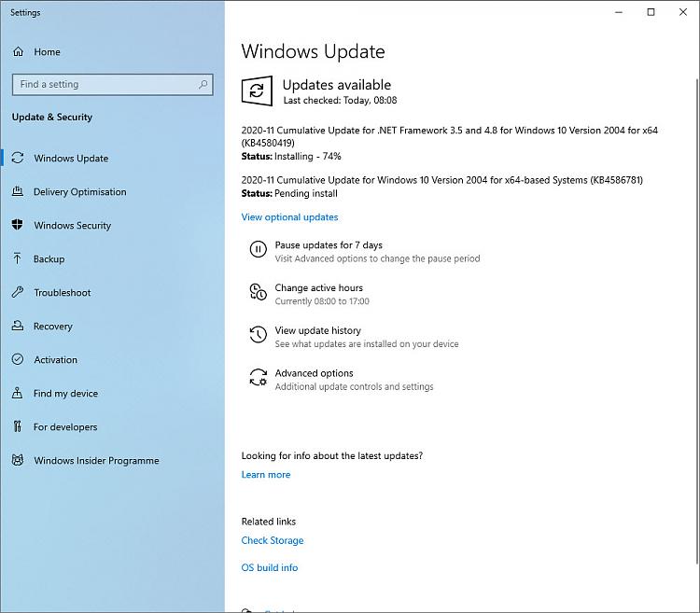Click the For developers tools icon
This screenshot has height=613, width=700.
pos(18,426)
